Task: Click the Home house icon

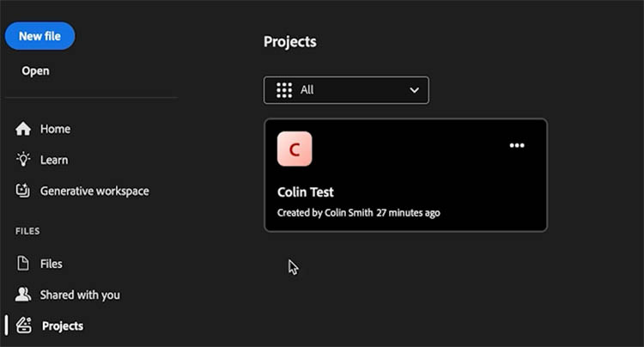Action: pyautogui.click(x=23, y=129)
